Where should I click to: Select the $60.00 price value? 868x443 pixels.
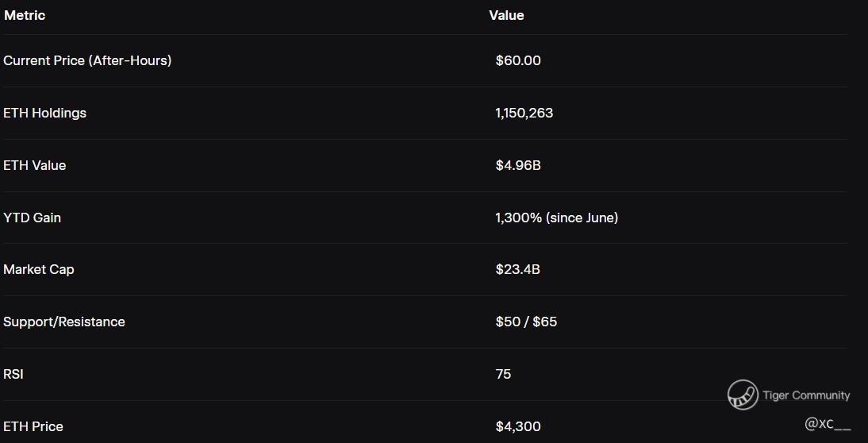pyautogui.click(x=518, y=60)
